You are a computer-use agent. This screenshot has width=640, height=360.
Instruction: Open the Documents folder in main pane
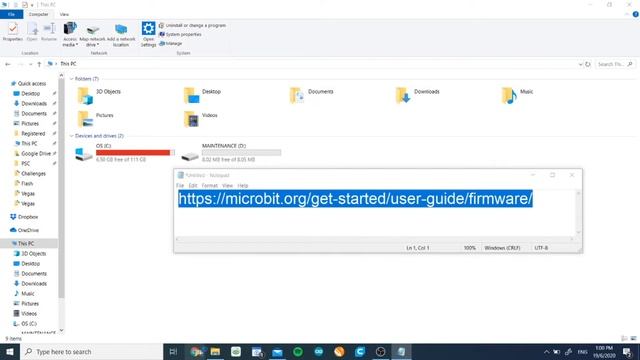click(x=297, y=96)
